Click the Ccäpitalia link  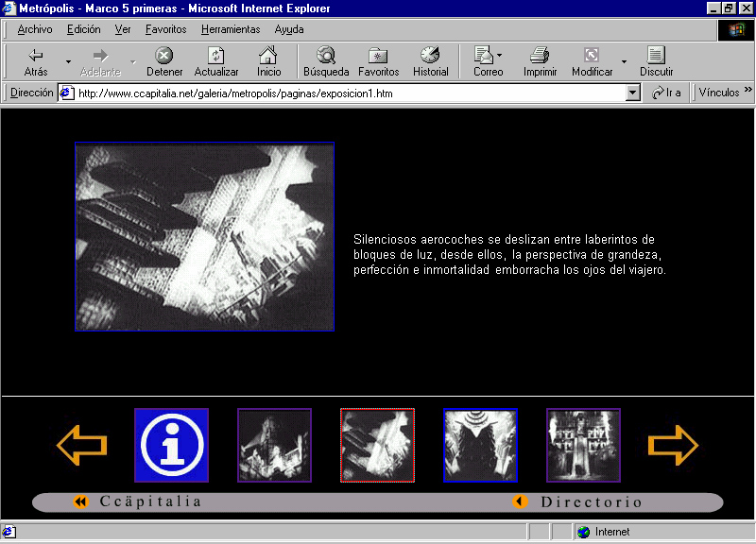(x=150, y=501)
